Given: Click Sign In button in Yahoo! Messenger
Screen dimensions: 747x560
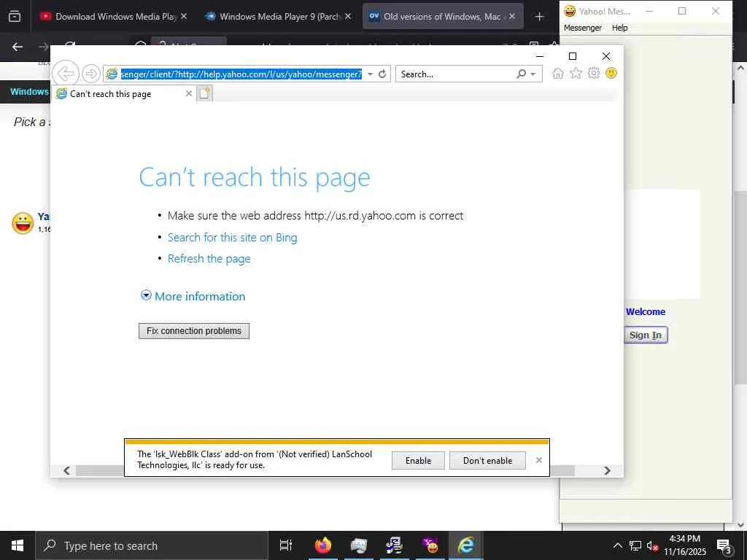Looking at the screenshot, I should click(x=646, y=335).
